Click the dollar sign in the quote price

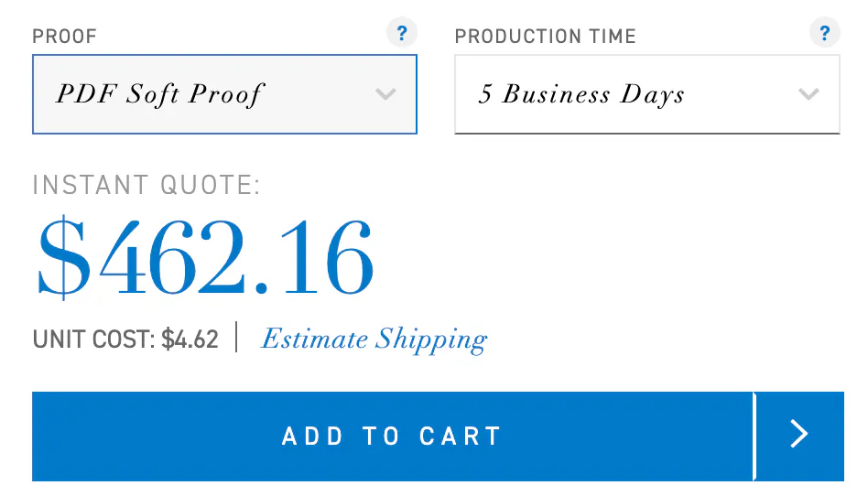[64, 256]
